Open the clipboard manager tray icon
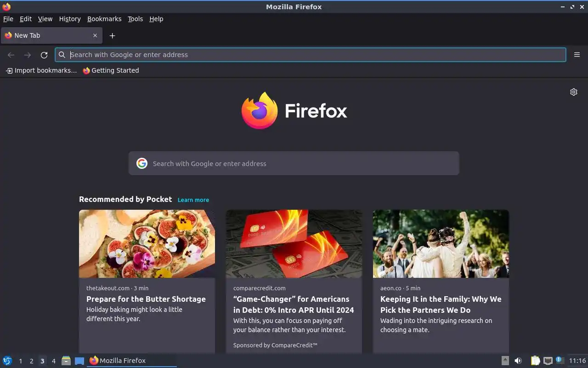This screenshot has width=588, height=368. 535,361
